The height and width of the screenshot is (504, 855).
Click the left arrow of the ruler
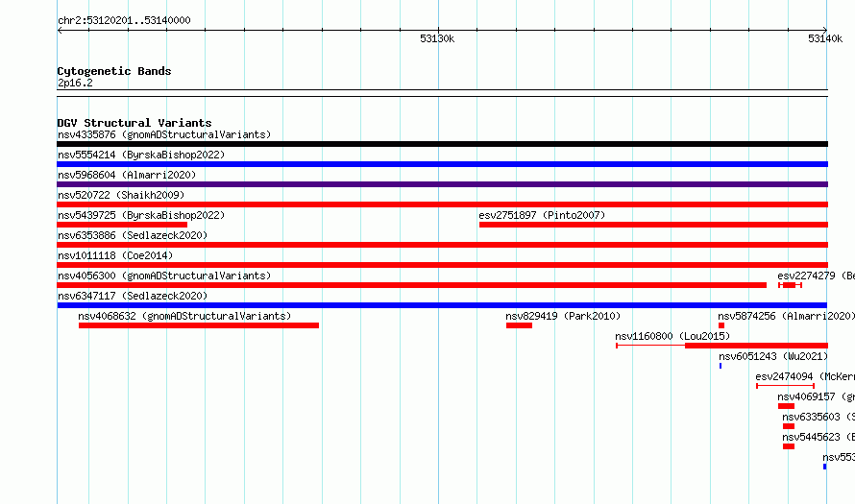[60, 31]
